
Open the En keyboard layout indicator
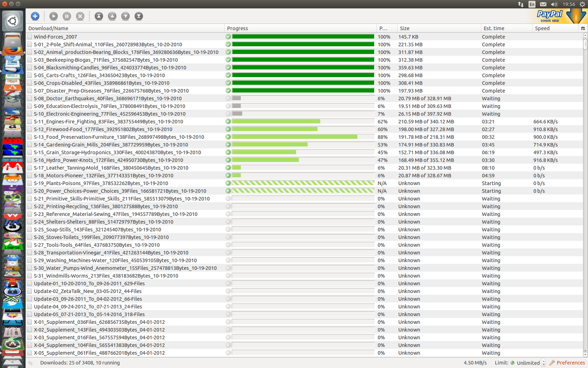[x=532, y=4]
